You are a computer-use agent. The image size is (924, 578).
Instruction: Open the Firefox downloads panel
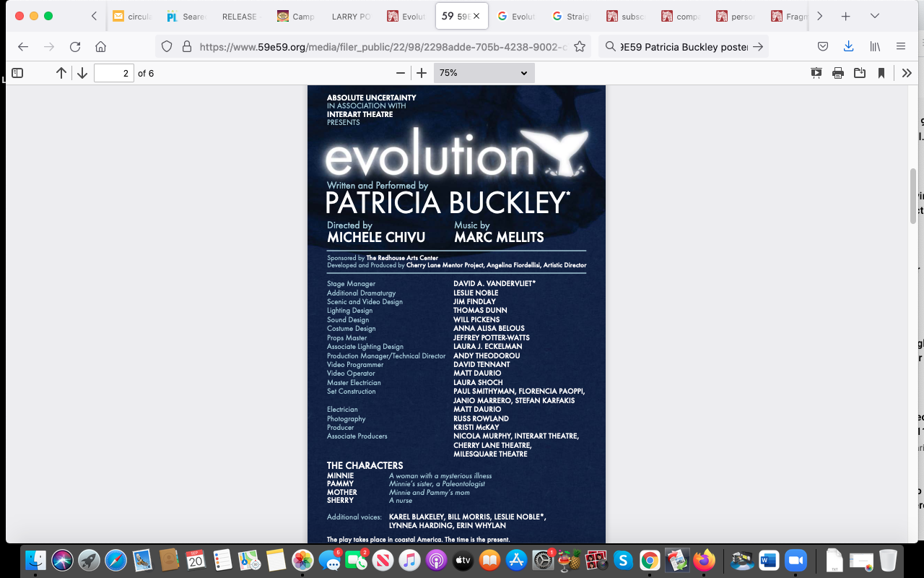point(849,46)
